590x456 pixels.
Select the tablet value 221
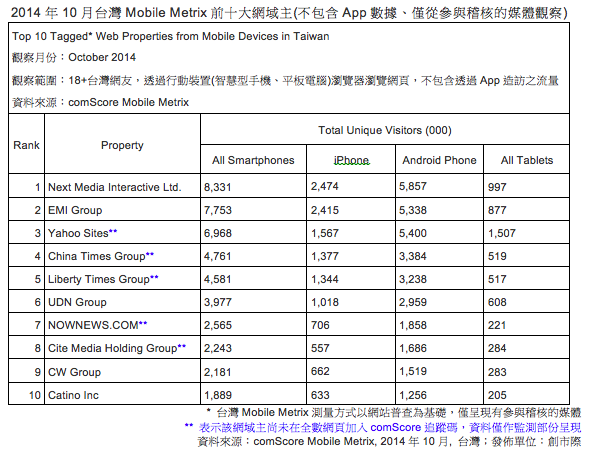tap(497, 325)
